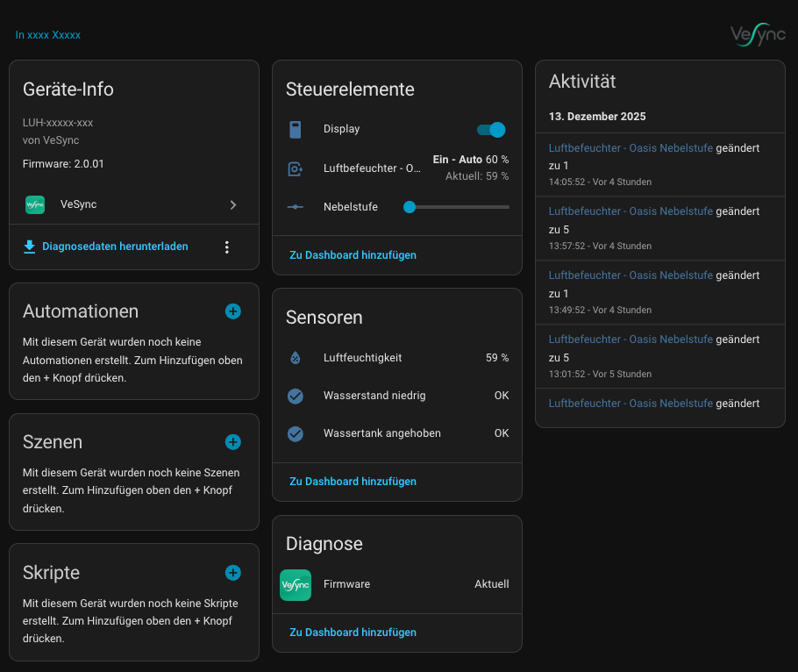
Task: Click the Nebelstufe slider handle
Action: tap(409, 207)
